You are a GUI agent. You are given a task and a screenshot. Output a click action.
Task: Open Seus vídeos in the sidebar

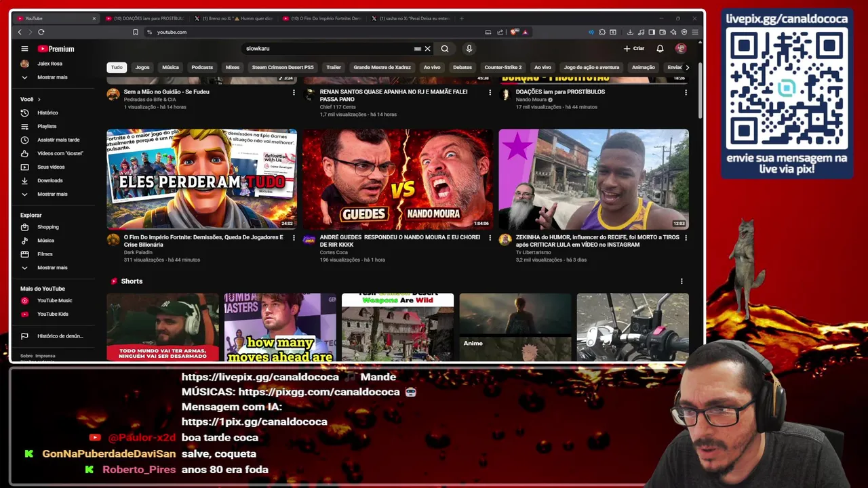51,167
